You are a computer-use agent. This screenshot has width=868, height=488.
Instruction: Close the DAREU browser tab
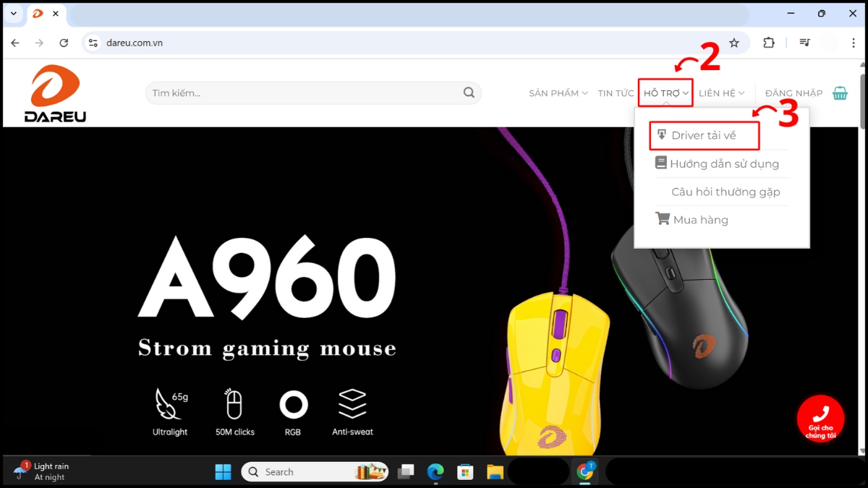(x=56, y=14)
